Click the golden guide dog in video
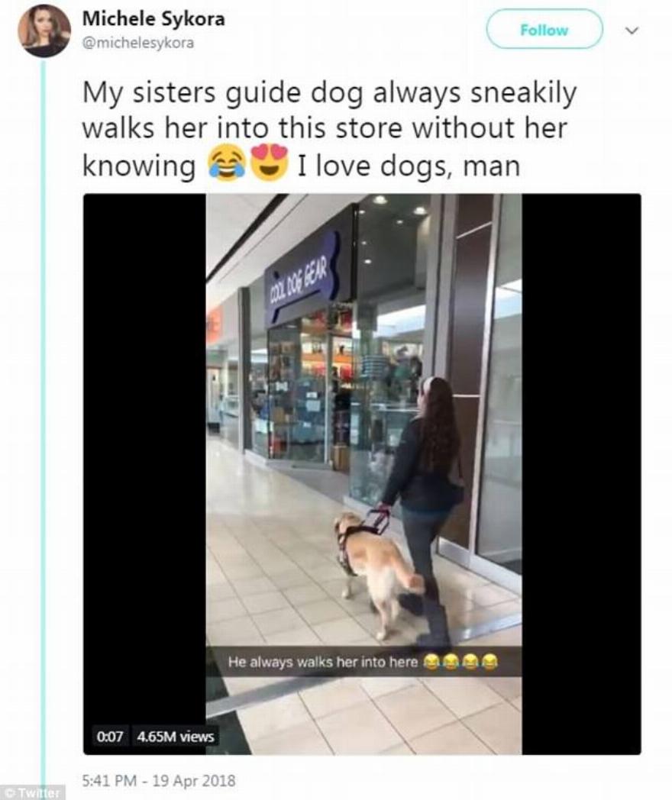Screen dimensions: 672x800 (377, 570)
